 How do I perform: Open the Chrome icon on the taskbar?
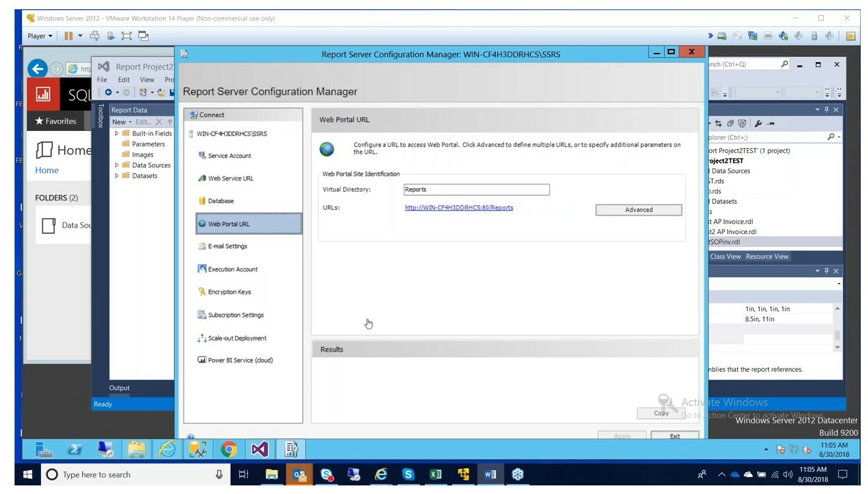(x=229, y=450)
